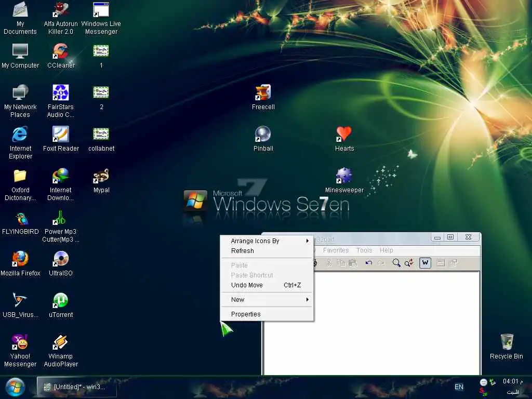
Task: Select the collabnet file icon
Action: coord(101,139)
